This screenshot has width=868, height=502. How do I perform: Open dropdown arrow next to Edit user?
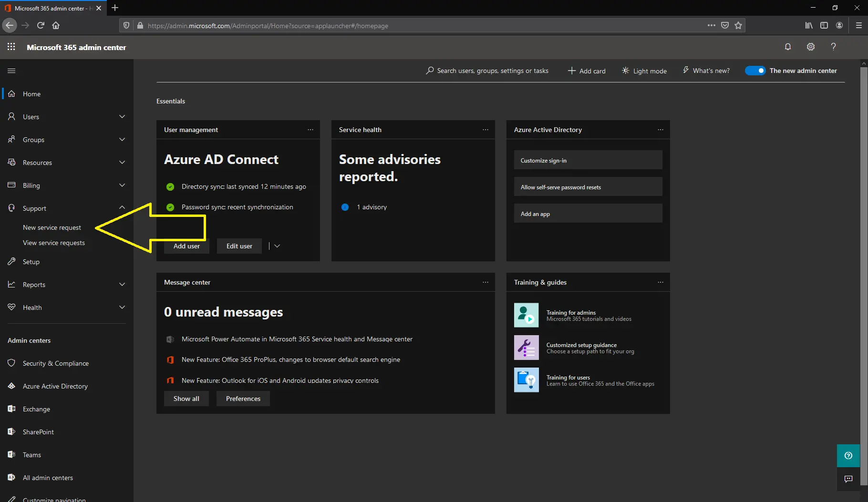(x=277, y=246)
